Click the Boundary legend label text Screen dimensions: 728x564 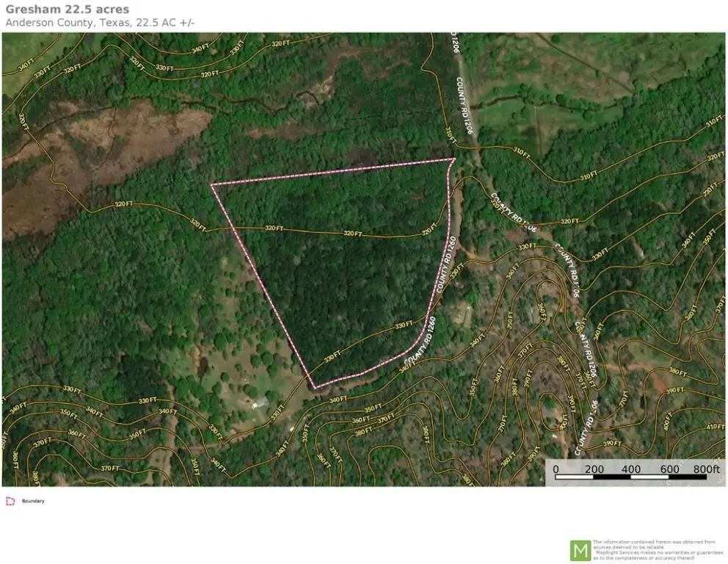[x=32, y=501]
